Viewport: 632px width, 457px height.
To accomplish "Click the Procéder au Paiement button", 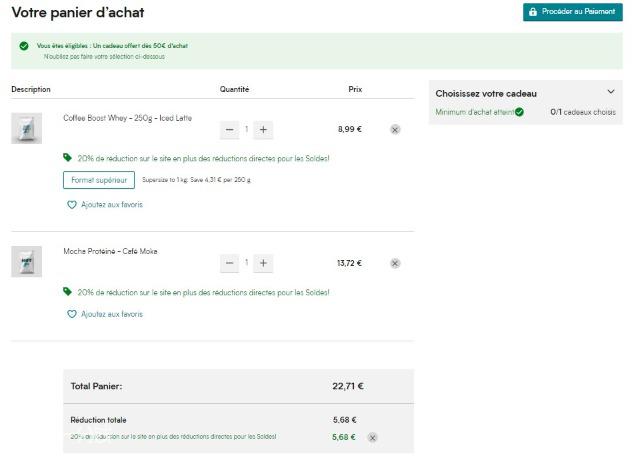I will point(572,12).
